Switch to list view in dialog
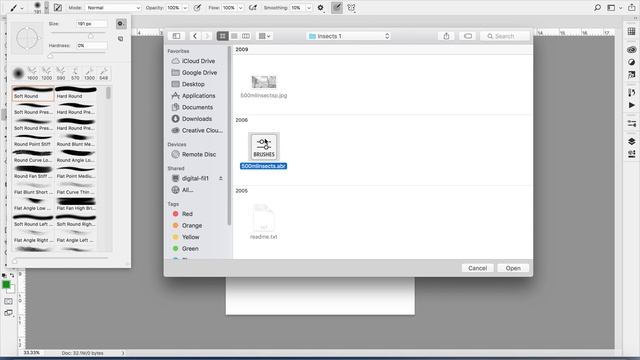The image size is (640, 360). click(234, 36)
